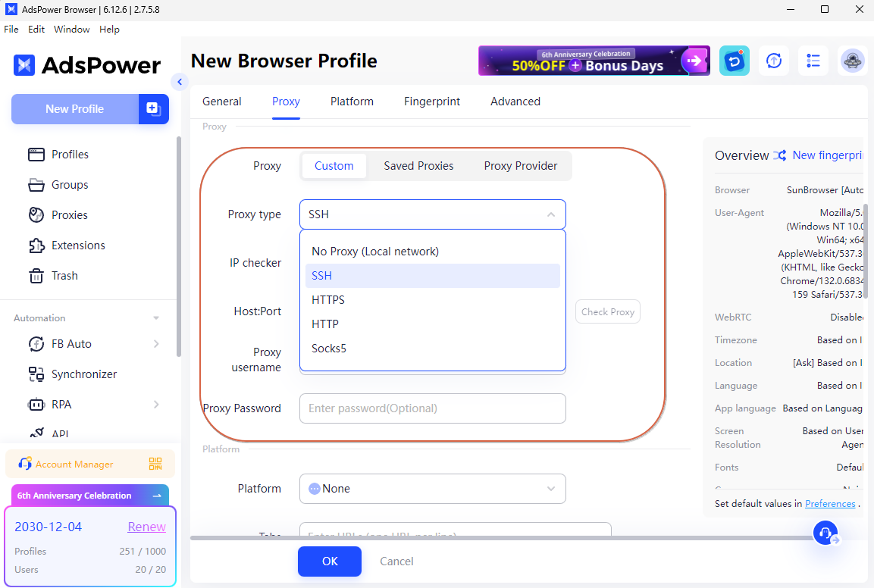Screen dimensions: 874x588
Task: Open the Synchronizer icon
Action: [36, 374]
